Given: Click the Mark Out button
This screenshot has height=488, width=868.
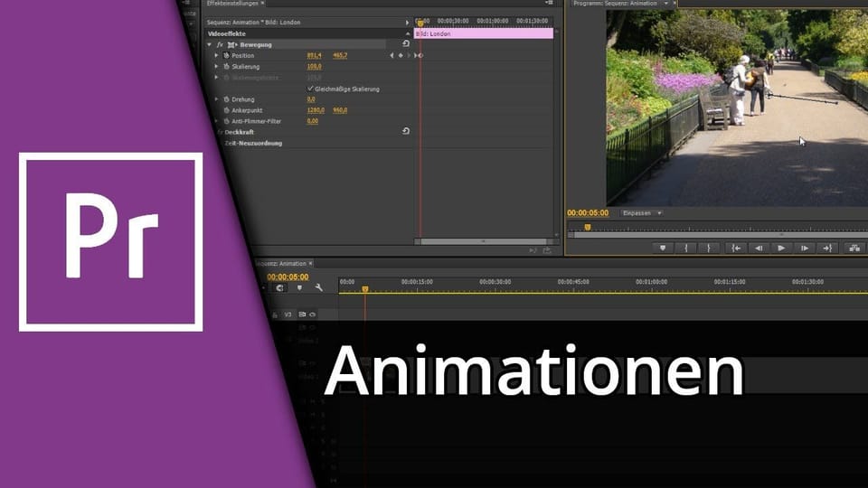Looking at the screenshot, I should (x=709, y=249).
